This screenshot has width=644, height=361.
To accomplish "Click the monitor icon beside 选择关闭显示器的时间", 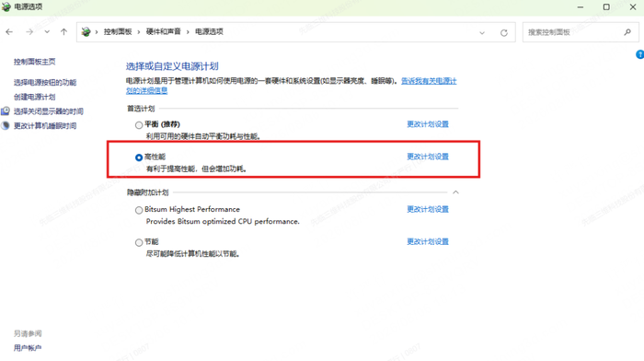I will (6, 111).
